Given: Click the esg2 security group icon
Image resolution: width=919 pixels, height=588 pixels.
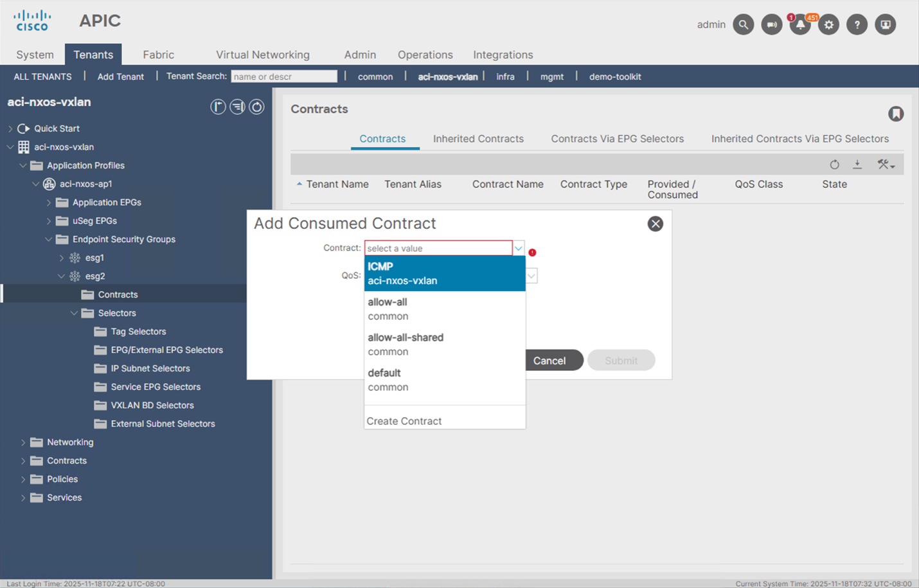Looking at the screenshot, I should point(75,276).
